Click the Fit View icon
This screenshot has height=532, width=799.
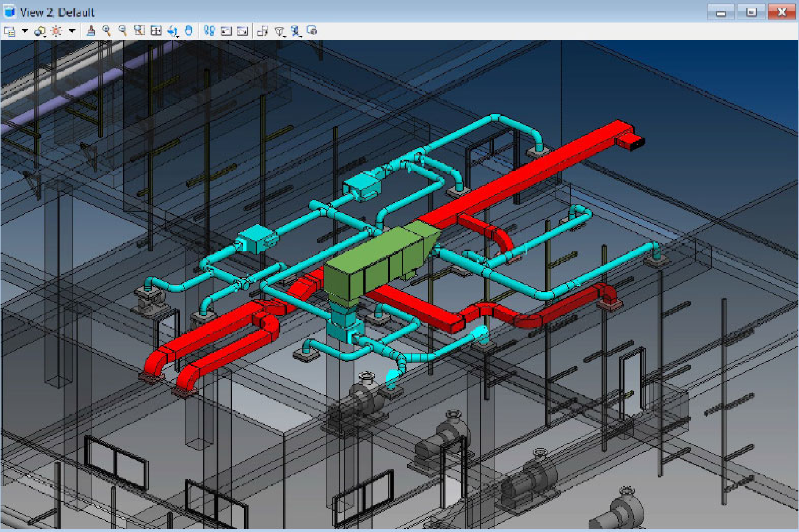pyautogui.click(x=156, y=30)
